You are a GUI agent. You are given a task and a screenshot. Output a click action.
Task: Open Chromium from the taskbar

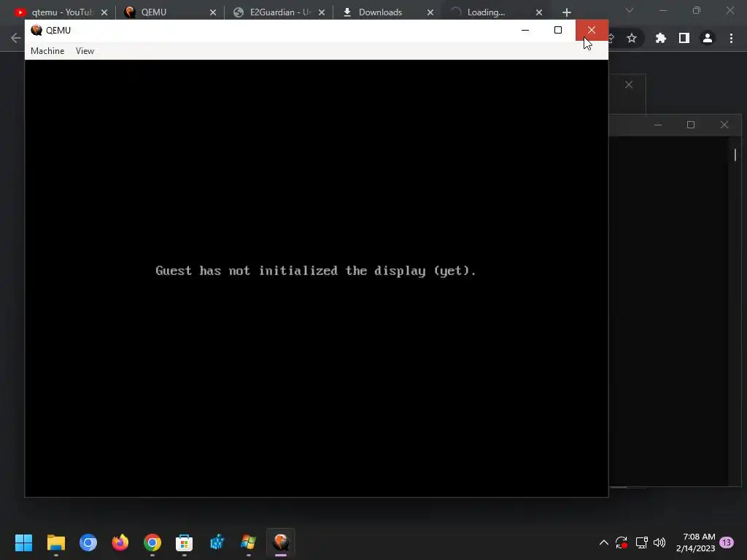(88, 542)
